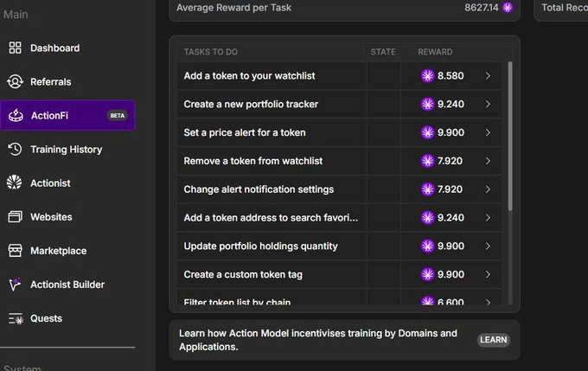Open task Remove a token from watchlist
The width and height of the screenshot is (588, 371).
(x=252, y=161)
